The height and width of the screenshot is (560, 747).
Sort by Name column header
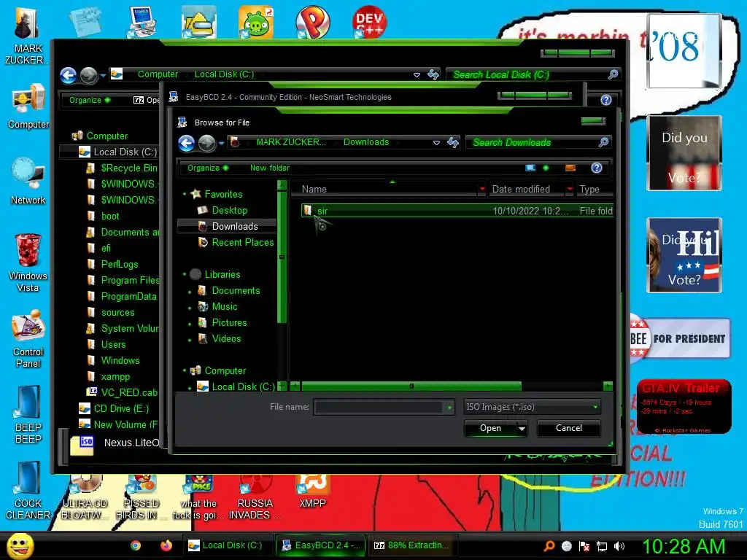point(385,189)
